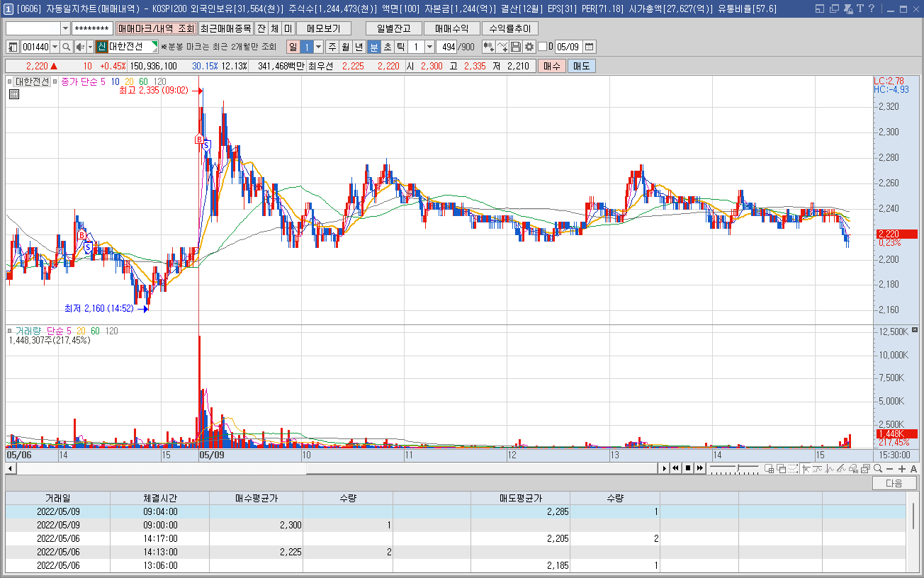Toggle the 월 monthly period button
Screen dimensions: 924x578
click(345, 47)
